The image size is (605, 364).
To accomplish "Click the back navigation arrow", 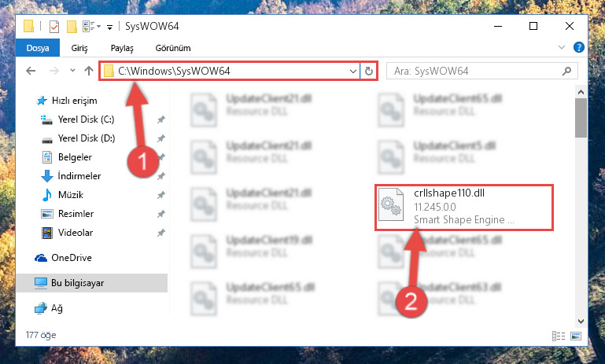I will (x=31, y=71).
